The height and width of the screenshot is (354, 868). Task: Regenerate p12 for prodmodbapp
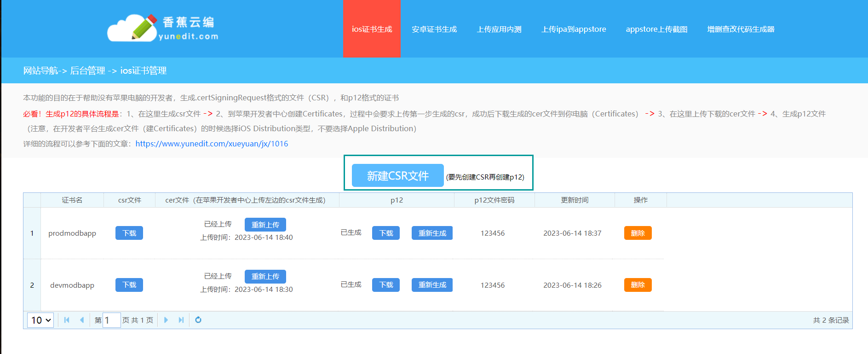tap(432, 233)
